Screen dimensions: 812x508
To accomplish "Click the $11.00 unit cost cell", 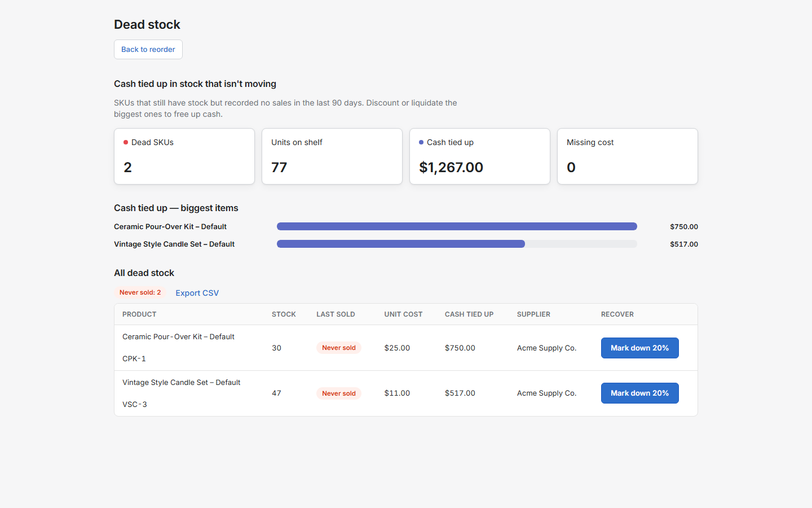I will [397, 393].
